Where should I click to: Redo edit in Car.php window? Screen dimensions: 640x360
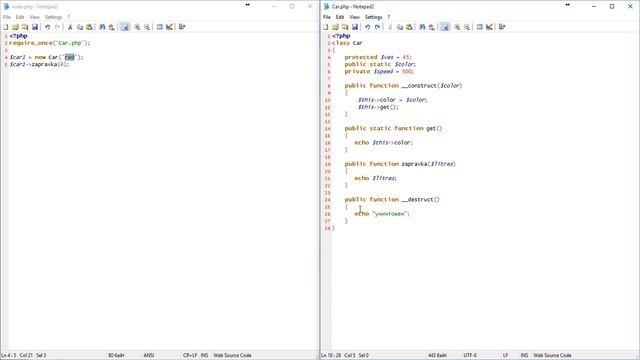(377, 27)
